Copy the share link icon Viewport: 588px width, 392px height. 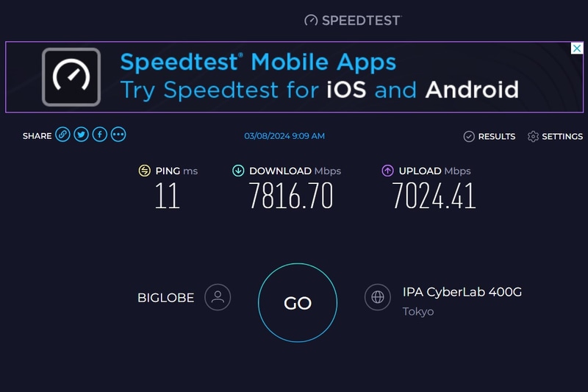63,135
